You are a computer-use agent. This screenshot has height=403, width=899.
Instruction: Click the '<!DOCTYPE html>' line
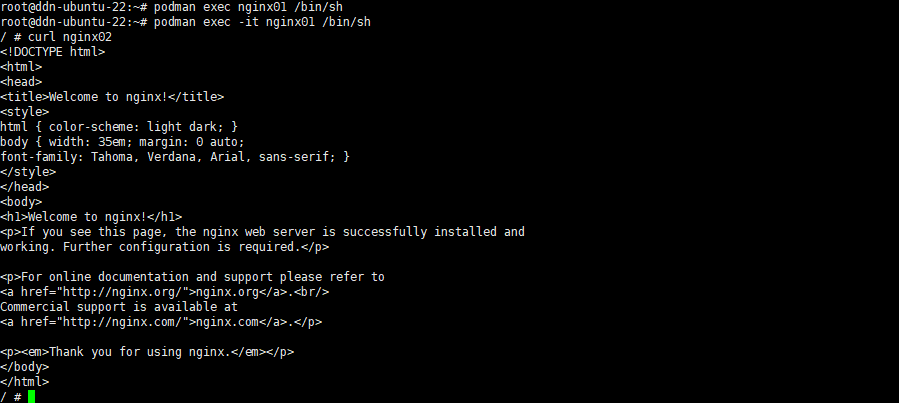53,52
